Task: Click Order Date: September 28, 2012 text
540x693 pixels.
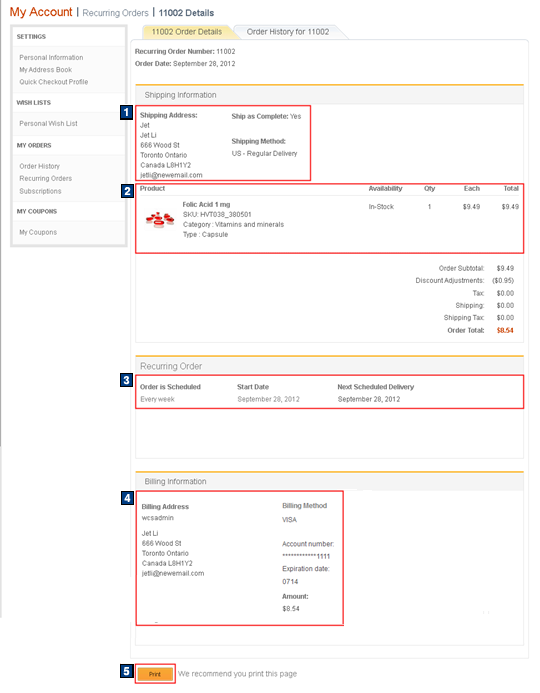Action: pyautogui.click(x=185, y=64)
